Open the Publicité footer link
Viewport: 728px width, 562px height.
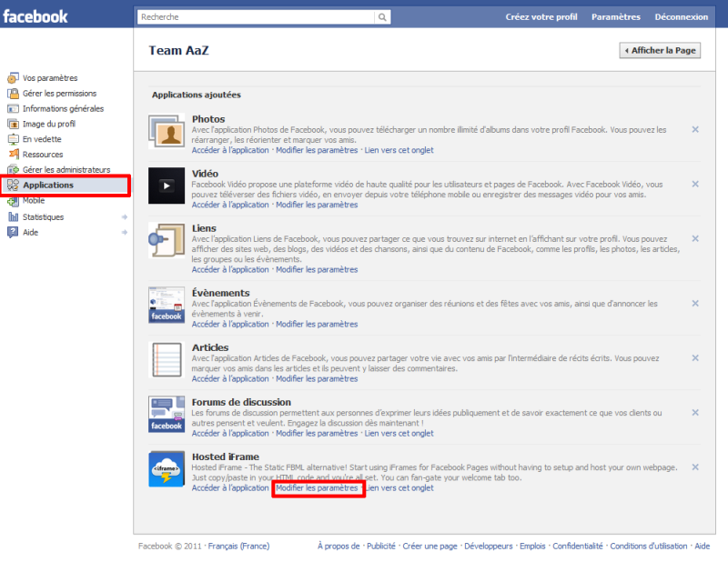pyautogui.click(x=381, y=546)
